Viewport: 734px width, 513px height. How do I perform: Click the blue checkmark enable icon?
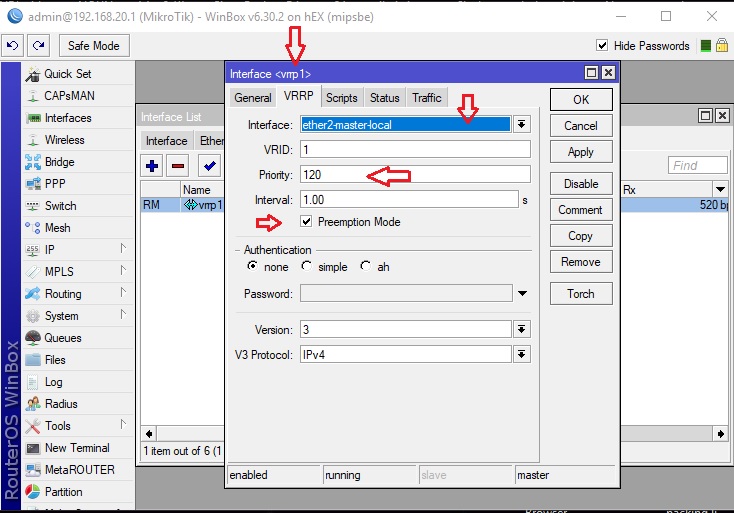[x=209, y=166]
